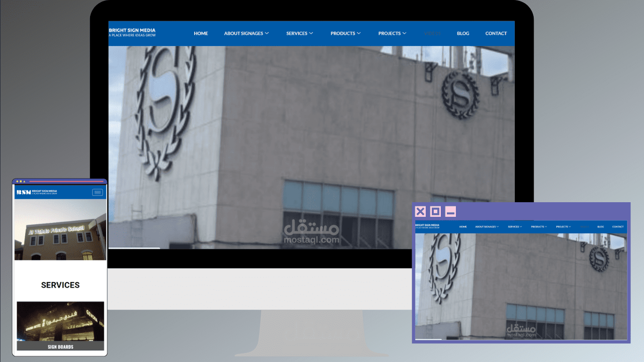
Task: Expand the ABOUT SIGNAGES dropdown
Action: point(246,33)
